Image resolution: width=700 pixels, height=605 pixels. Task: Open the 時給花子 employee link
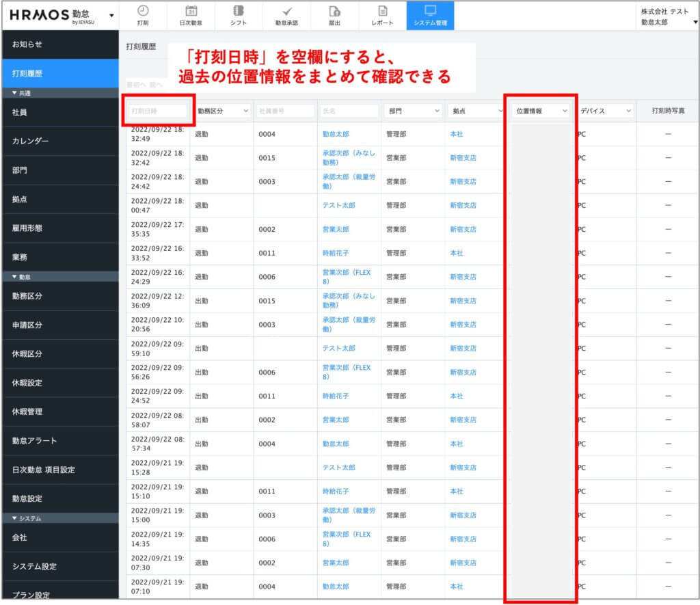tap(336, 253)
